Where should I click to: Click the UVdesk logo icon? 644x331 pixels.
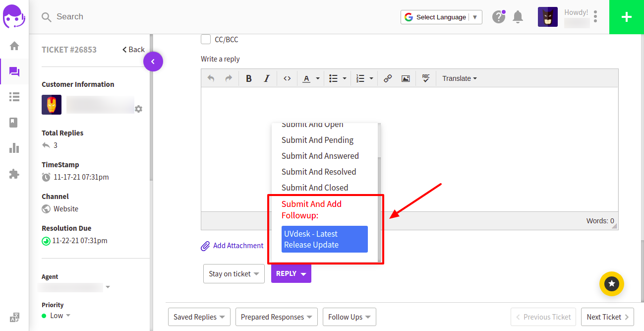[14, 17]
